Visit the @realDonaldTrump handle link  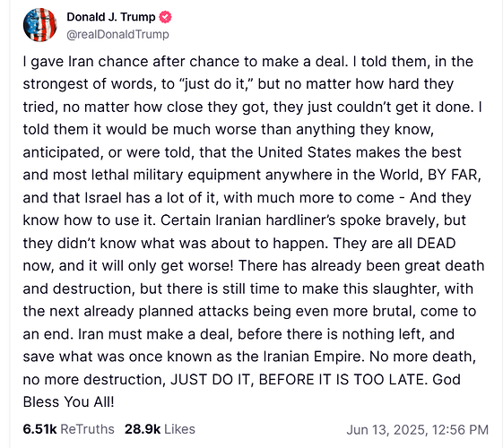tap(117, 34)
